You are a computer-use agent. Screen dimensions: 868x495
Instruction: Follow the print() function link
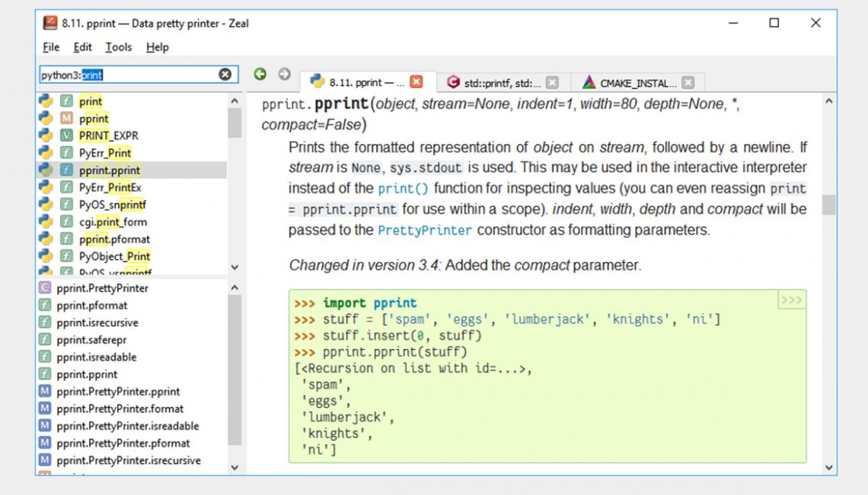403,189
